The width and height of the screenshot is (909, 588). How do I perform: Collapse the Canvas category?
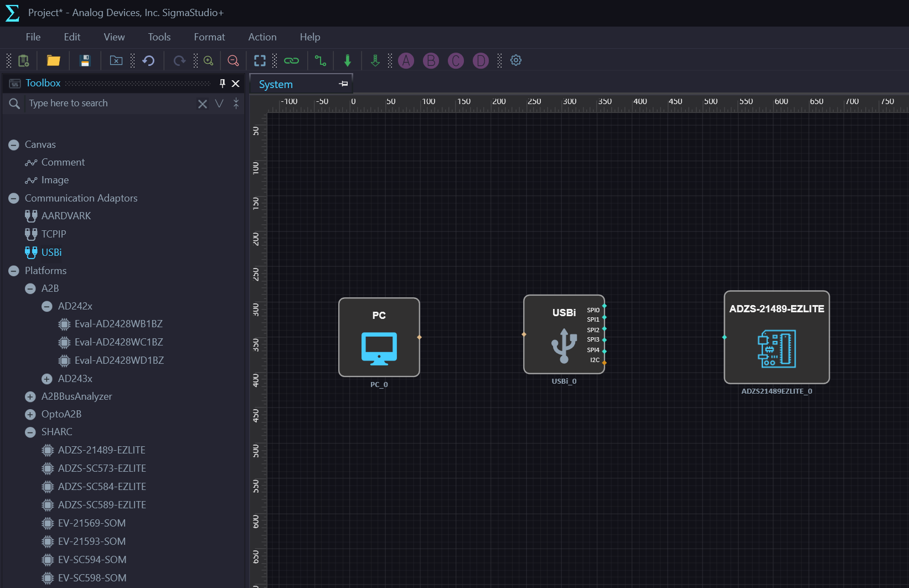(x=14, y=145)
